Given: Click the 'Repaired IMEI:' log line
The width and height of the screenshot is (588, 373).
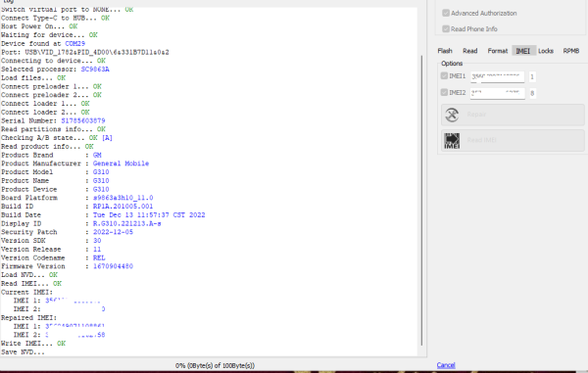Looking at the screenshot, I should click(28, 317).
